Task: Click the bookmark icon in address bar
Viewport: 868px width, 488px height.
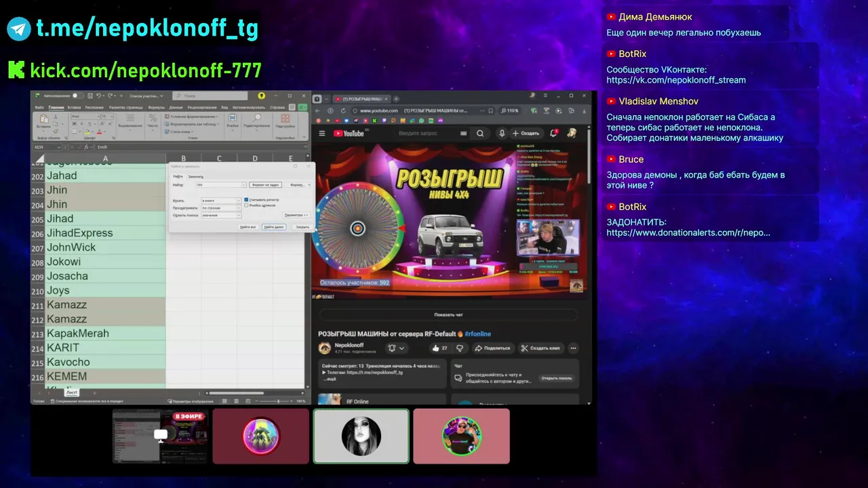Action: 490,110
